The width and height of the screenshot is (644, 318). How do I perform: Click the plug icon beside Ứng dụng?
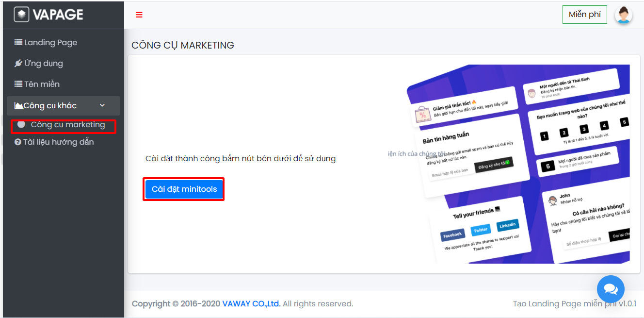(x=18, y=63)
